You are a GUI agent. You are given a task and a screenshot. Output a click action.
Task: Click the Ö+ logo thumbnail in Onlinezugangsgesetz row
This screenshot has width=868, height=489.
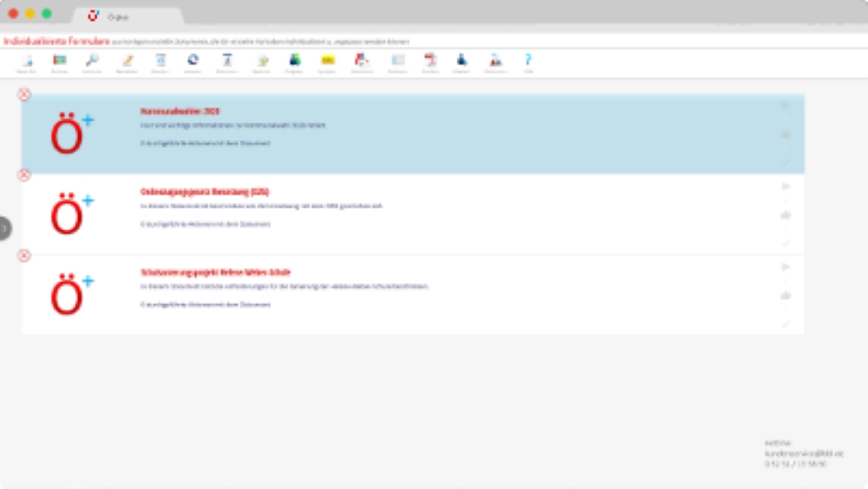pyautogui.click(x=72, y=213)
